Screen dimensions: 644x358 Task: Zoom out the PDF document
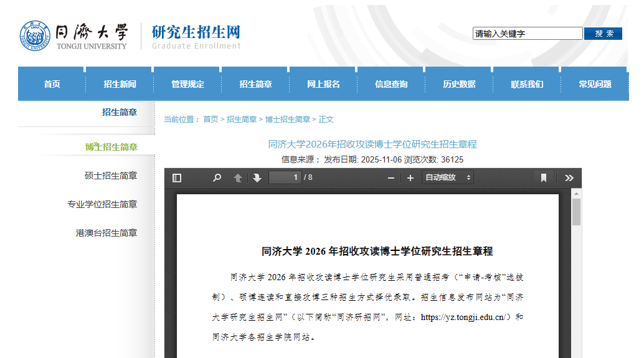click(391, 178)
